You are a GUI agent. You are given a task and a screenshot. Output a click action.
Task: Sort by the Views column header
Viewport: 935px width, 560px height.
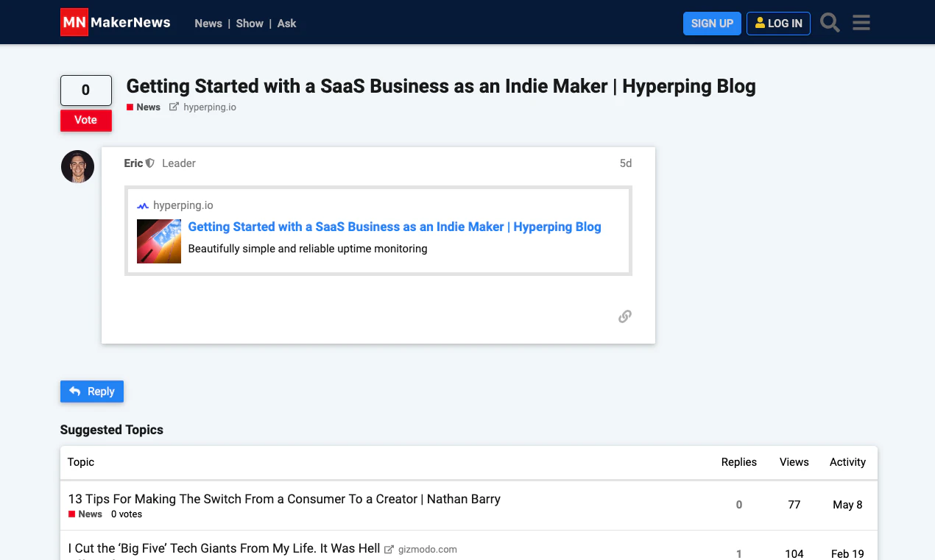[x=794, y=462]
